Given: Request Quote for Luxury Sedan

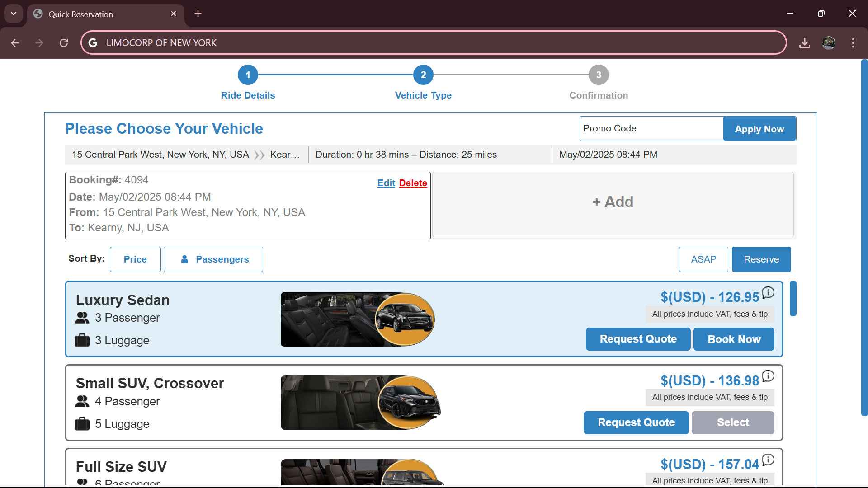Looking at the screenshot, I should tap(638, 339).
